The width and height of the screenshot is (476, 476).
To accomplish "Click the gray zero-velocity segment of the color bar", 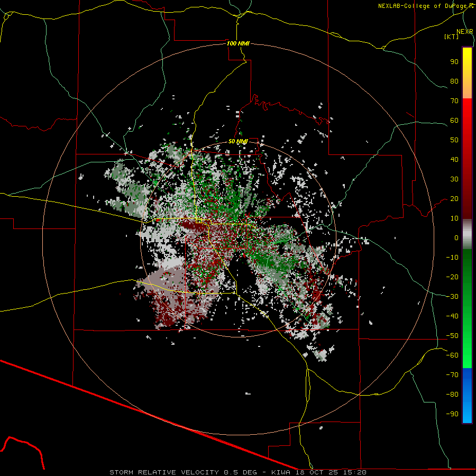I will coord(467,234).
